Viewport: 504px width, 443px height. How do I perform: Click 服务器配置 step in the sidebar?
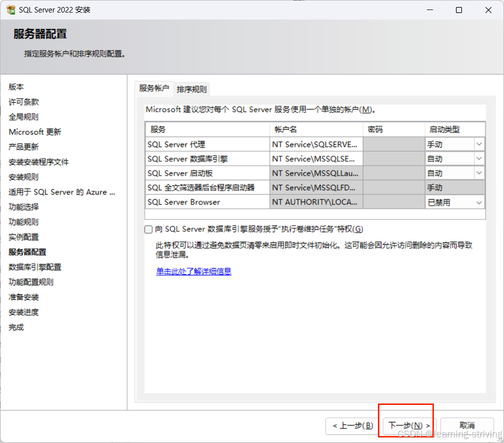coord(28,252)
